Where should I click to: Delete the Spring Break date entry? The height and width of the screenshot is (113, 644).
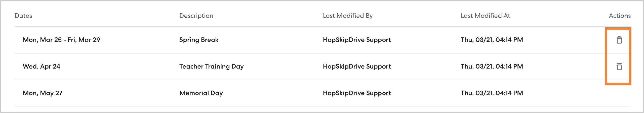pyautogui.click(x=619, y=40)
